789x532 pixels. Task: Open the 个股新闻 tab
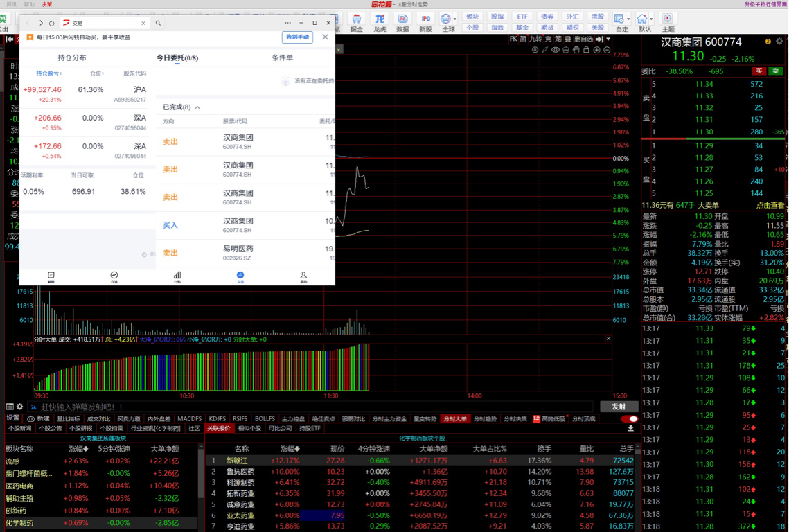19,428
